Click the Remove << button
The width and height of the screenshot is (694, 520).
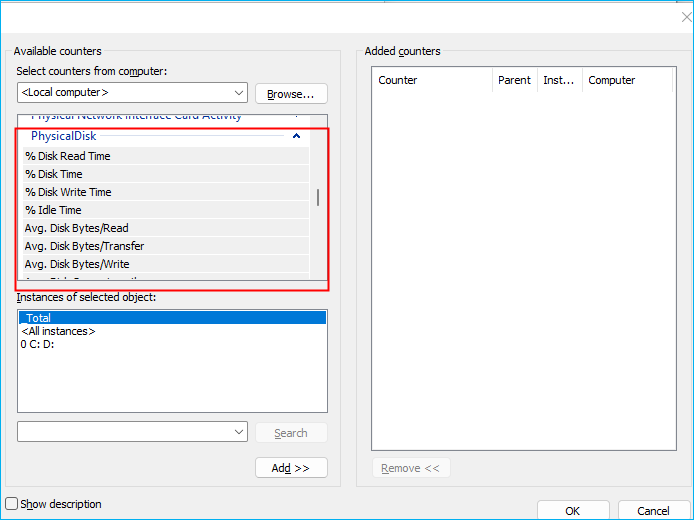click(x=411, y=468)
